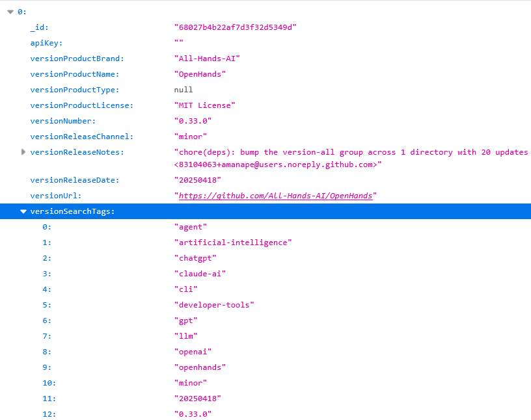Click the versionReleaseChannel "minor" value
Viewport: 531px width, 420px height.
click(x=190, y=137)
